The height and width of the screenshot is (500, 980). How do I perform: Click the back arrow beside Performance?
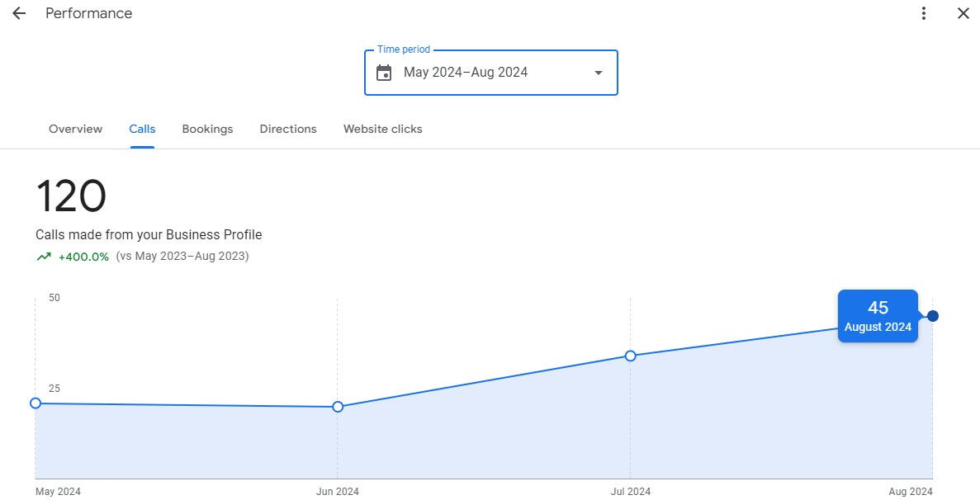point(19,13)
